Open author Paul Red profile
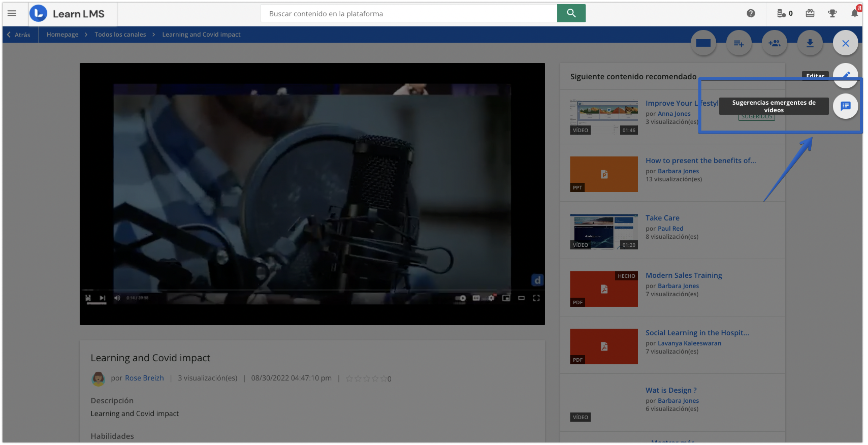 point(670,228)
